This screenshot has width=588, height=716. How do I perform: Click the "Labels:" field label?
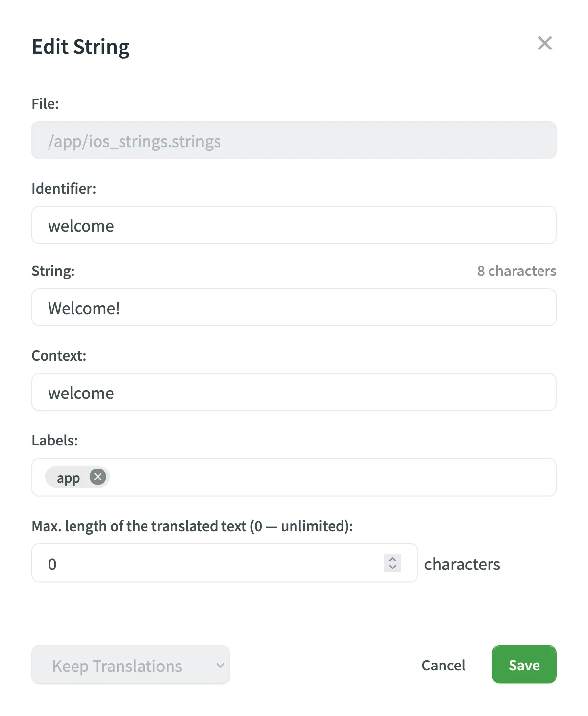click(x=54, y=441)
